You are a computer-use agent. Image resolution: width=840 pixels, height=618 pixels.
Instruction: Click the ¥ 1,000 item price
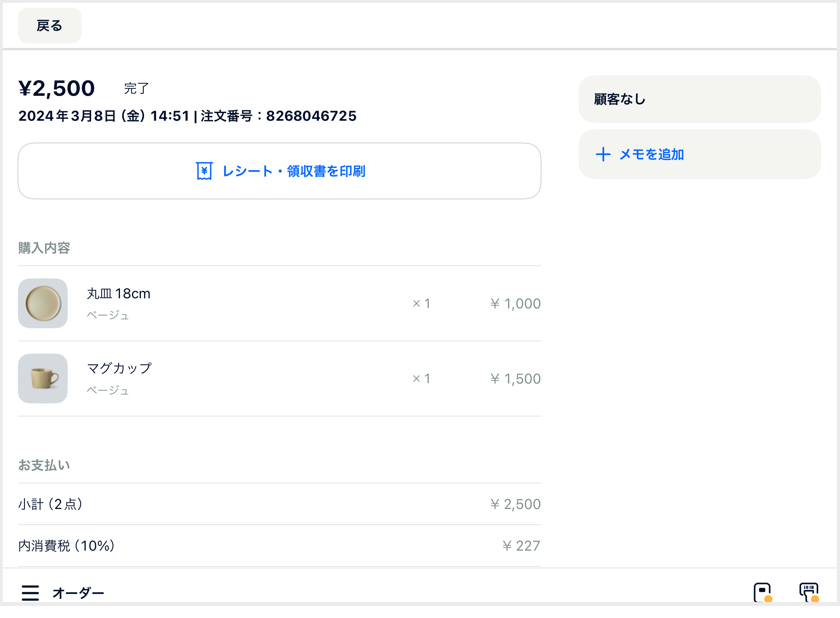(515, 304)
